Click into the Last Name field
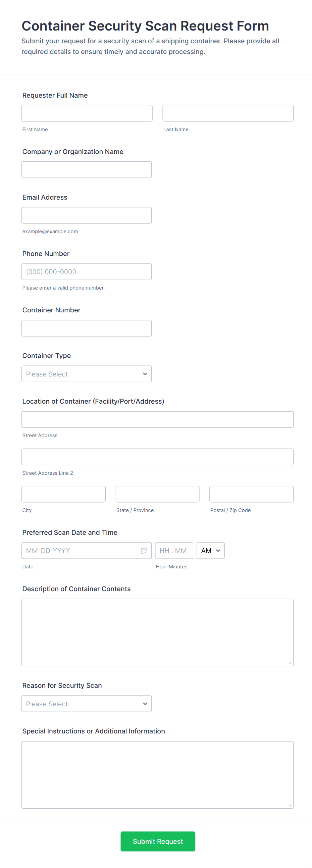 coord(228,113)
